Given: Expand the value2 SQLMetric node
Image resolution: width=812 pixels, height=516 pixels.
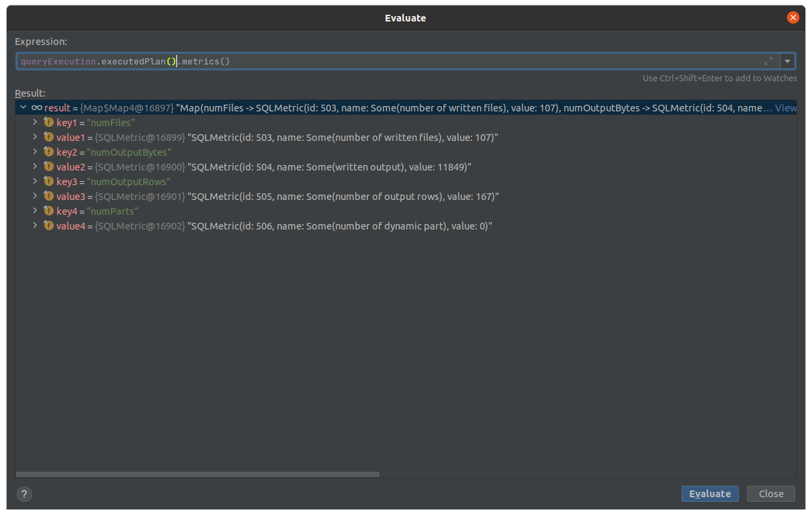Looking at the screenshot, I should (x=35, y=166).
